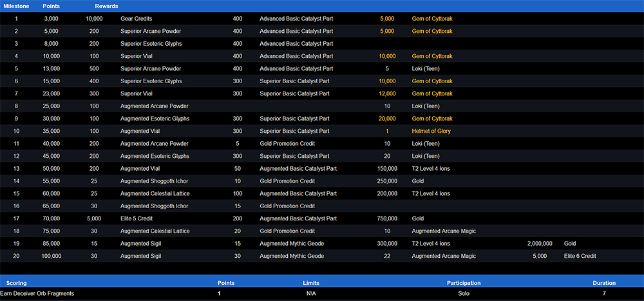Select Augmented Shoggoth Ichor in milestone 16
This screenshot has width=644, height=301.
coord(155,206)
